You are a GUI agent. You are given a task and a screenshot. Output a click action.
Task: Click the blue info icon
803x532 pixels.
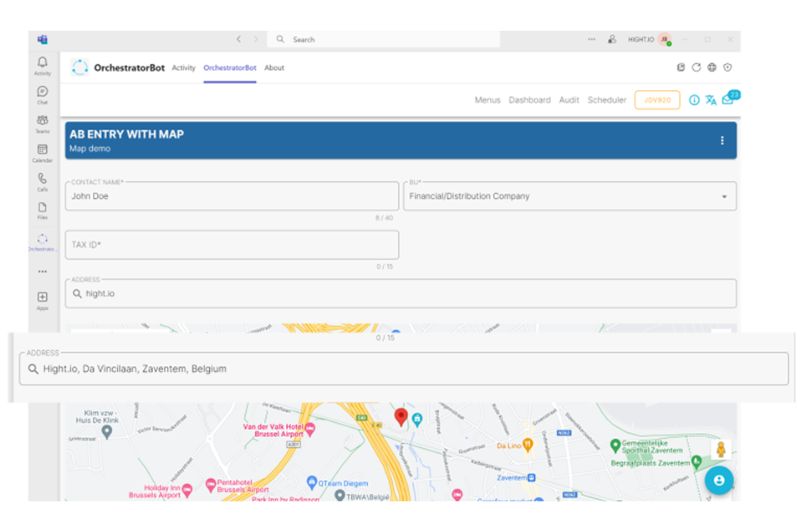tap(694, 100)
